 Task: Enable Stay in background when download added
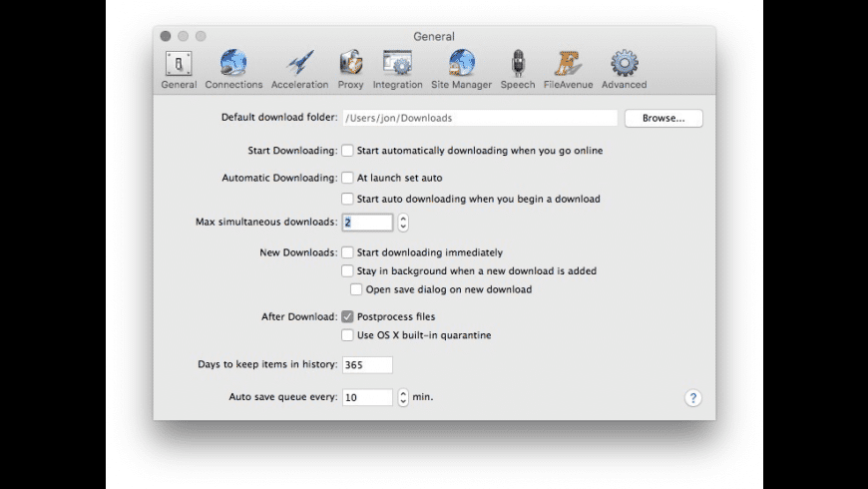[347, 270]
